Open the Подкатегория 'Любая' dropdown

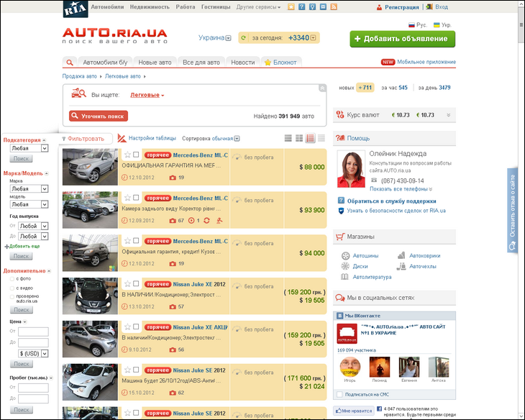[x=29, y=148]
